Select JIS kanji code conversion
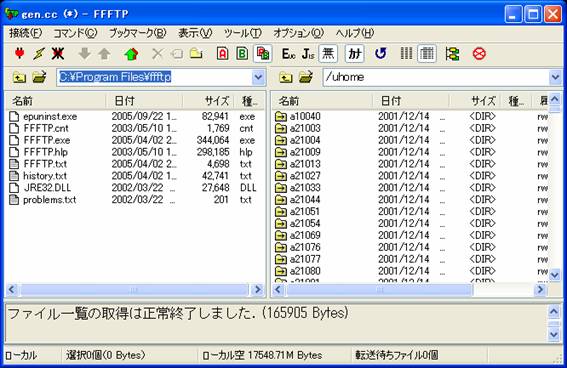This screenshot has height=368, width=567. 308,54
